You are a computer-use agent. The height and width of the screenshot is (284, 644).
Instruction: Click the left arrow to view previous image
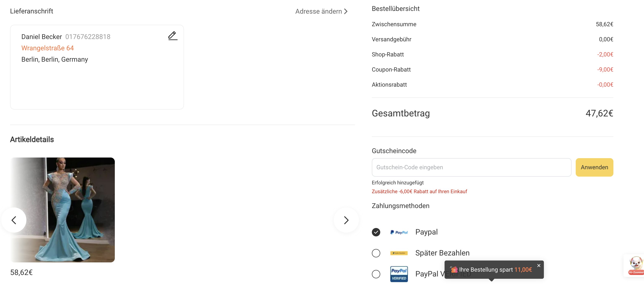point(14,220)
